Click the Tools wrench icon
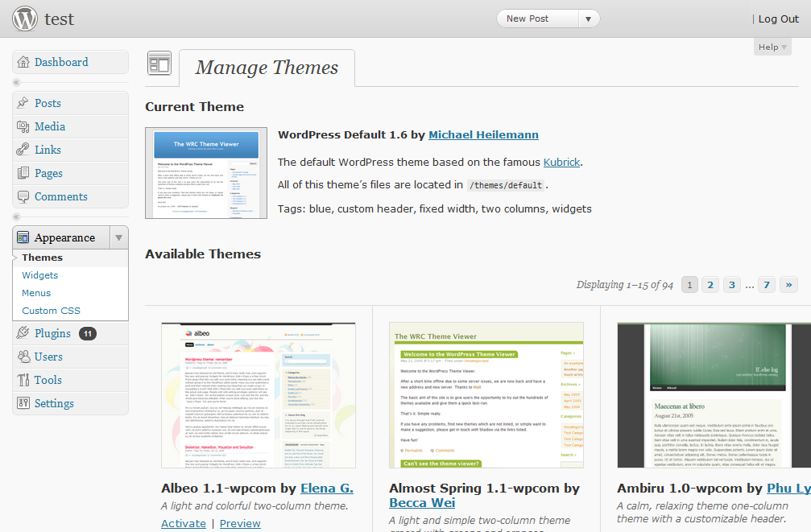The height and width of the screenshot is (532, 811). (23, 380)
